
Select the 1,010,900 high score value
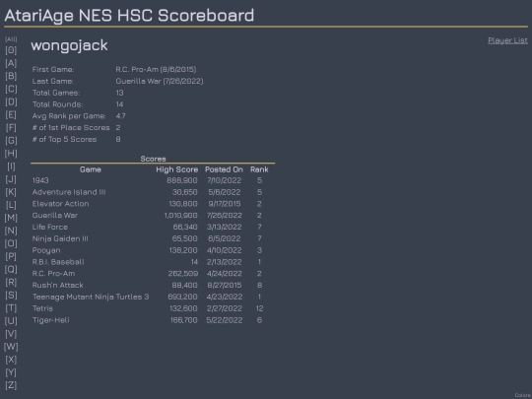180,216
